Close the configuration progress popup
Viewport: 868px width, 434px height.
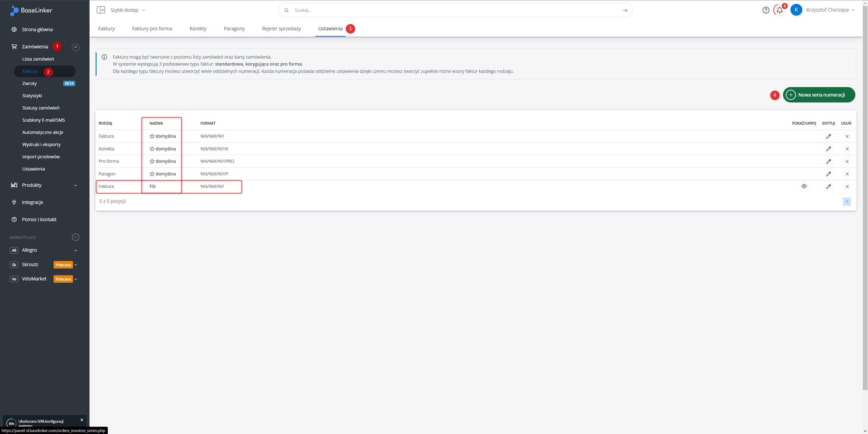tap(82, 420)
